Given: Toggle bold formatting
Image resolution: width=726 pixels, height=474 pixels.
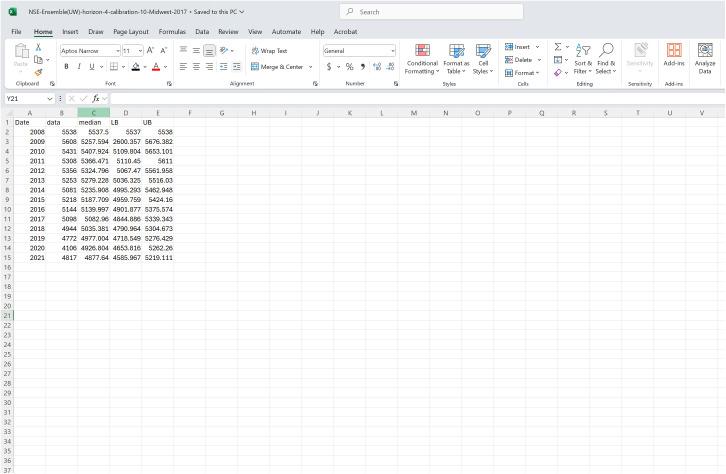Looking at the screenshot, I should click(66, 67).
